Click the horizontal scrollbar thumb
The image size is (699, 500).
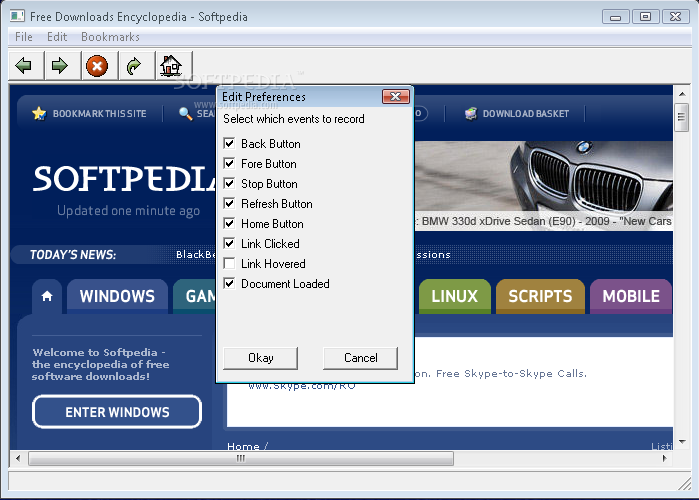241,458
